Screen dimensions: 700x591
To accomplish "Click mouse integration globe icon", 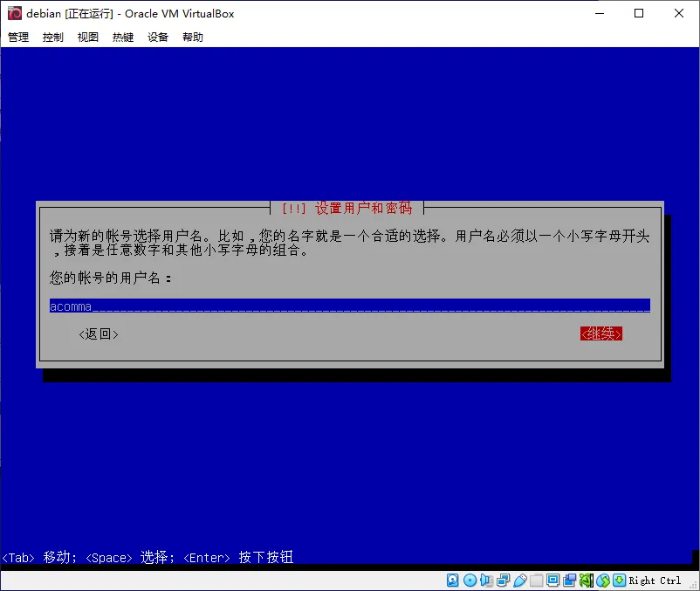I will click(x=602, y=581).
